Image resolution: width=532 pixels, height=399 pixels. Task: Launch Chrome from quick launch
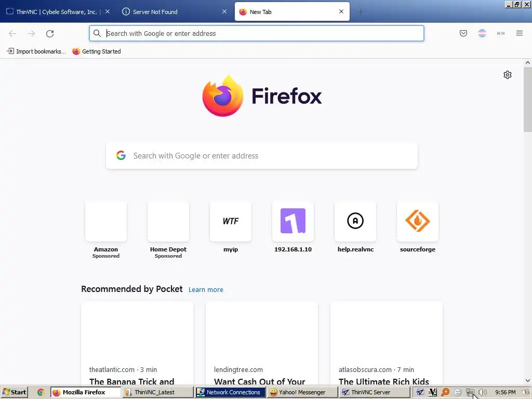41,392
